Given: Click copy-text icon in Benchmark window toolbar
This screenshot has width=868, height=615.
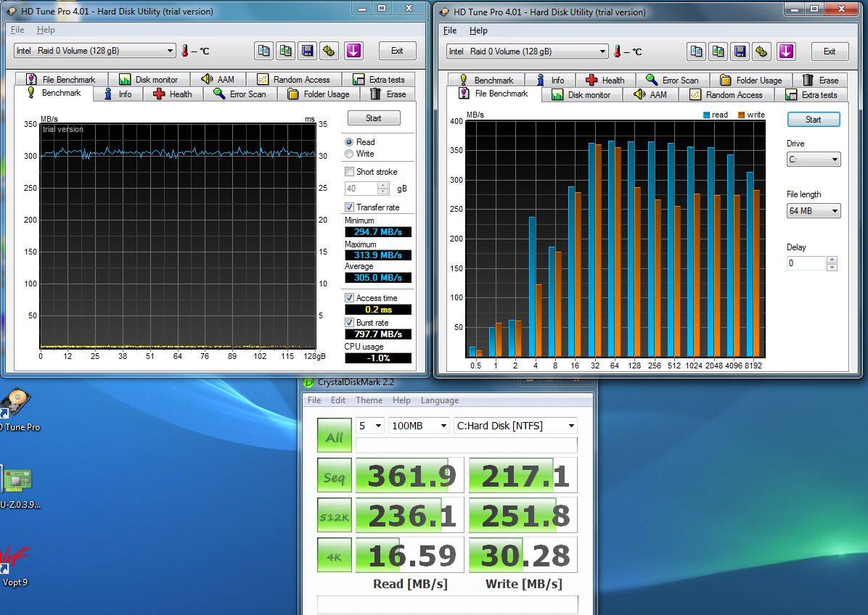Looking at the screenshot, I should click(264, 51).
